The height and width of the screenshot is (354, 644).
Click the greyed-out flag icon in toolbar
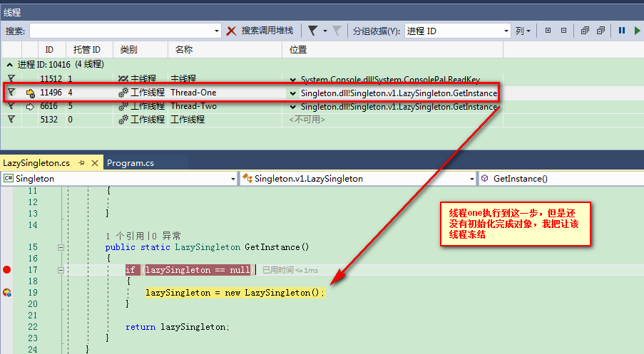pos(337,31)
